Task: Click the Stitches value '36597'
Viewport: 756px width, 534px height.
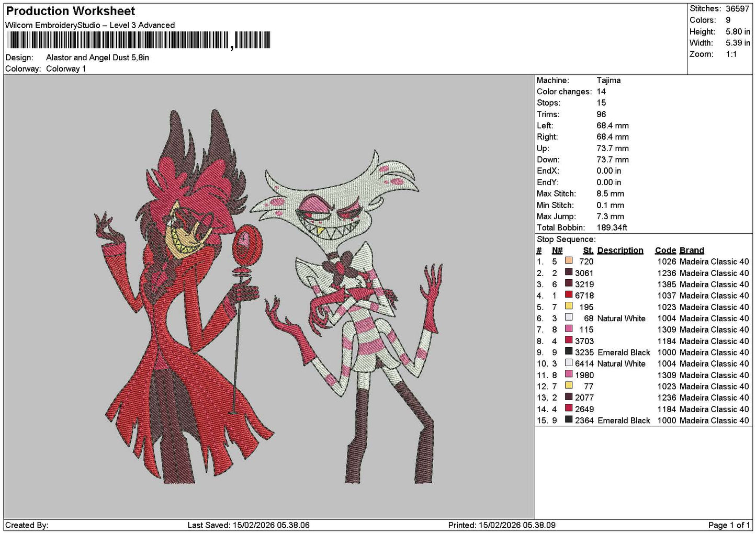Action: pyautogui.click(x=737, y=9)
